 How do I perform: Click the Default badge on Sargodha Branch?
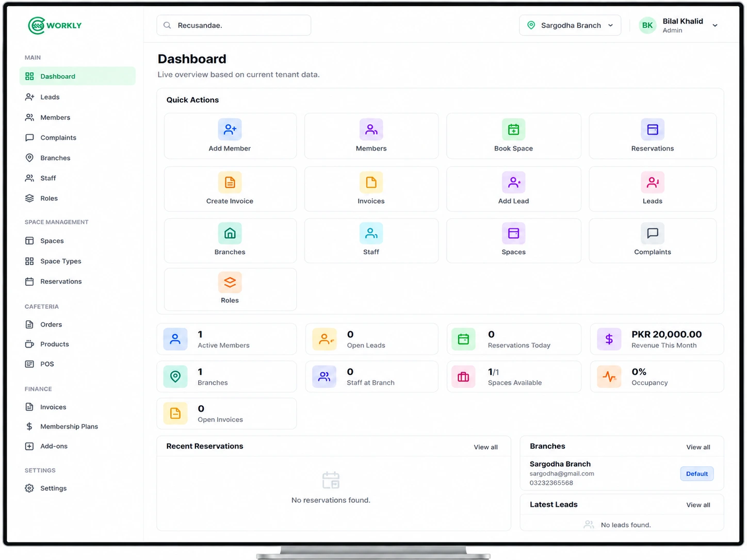(697, 474)
